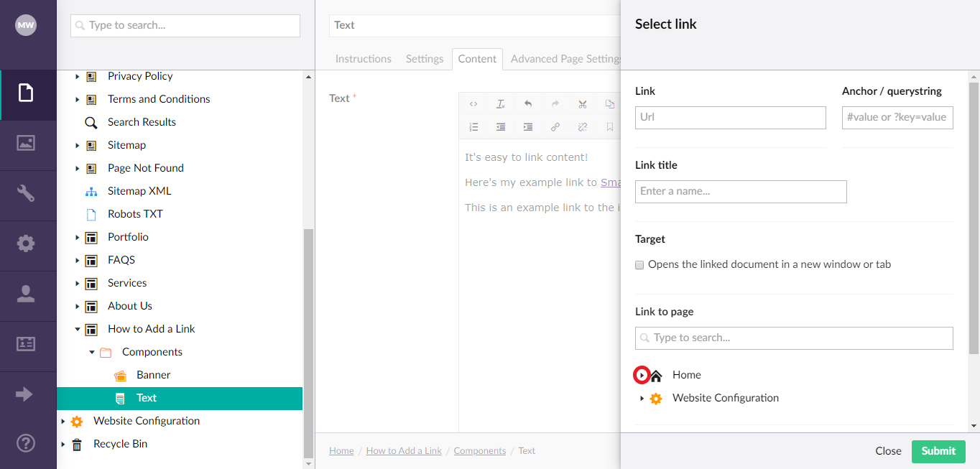Open the MW user avatar menu

click(26, 25)
